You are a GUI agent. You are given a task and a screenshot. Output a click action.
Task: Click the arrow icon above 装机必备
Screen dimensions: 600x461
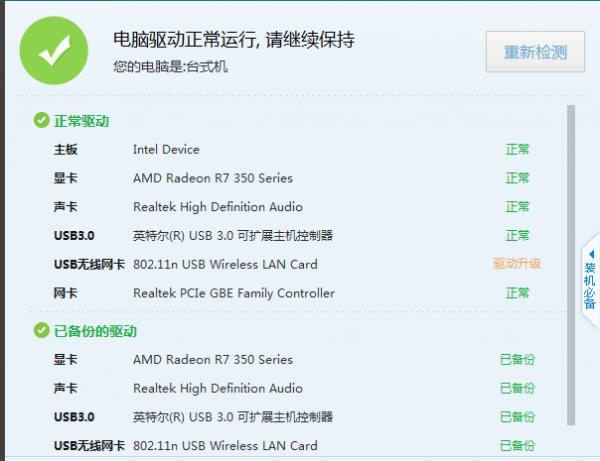[590, 254]
